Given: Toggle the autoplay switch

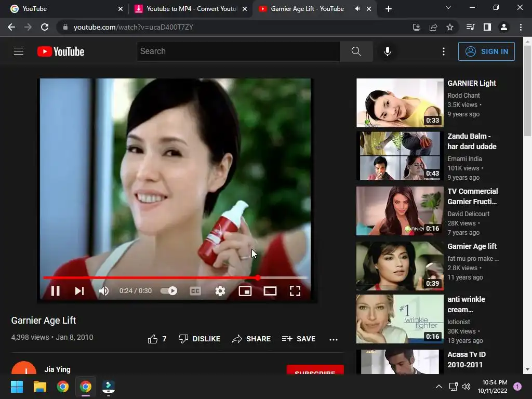Looking at the screenshot, I should 169,291.
